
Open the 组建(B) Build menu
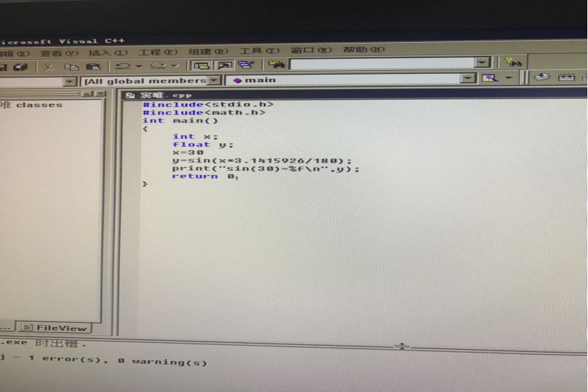point(208,51)
